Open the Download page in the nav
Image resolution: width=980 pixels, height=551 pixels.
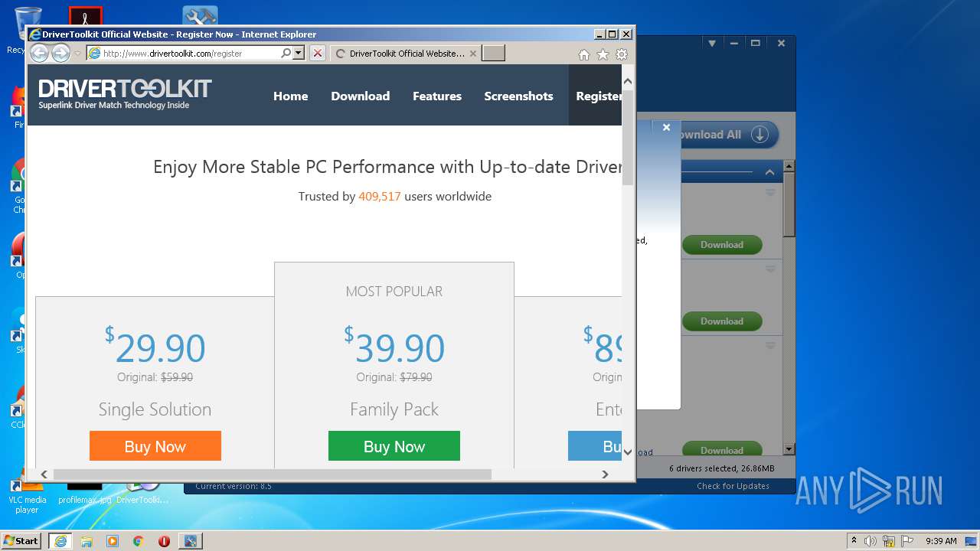[x=361, y=96]
